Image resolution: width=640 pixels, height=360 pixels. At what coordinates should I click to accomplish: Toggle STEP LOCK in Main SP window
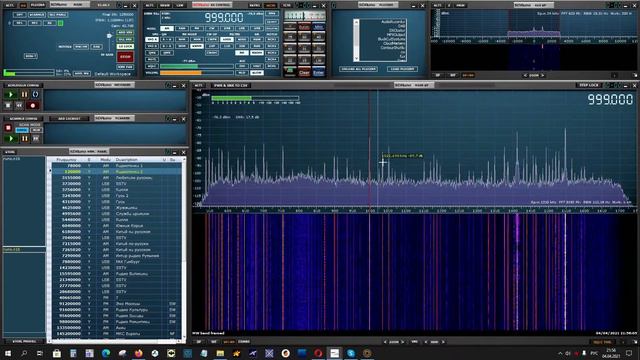point(589,85)
